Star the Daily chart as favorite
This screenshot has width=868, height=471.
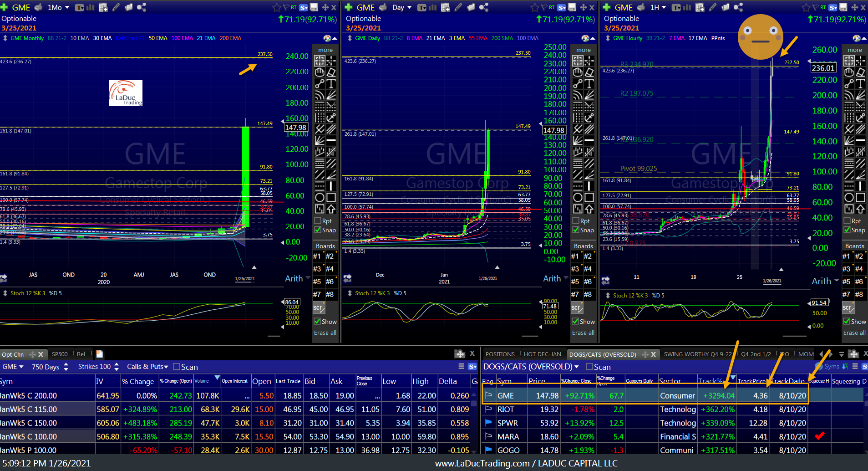[535, 7]
